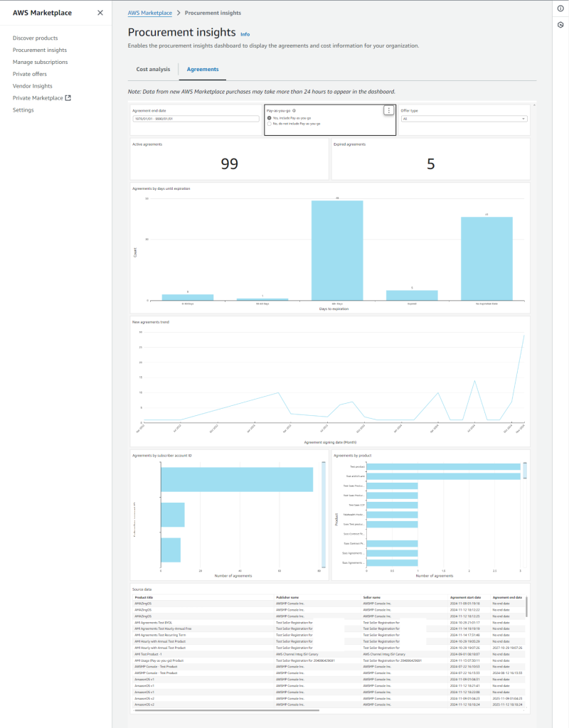Select the Agreements tab
Screen dimensions: 569x728
[203, 70]
